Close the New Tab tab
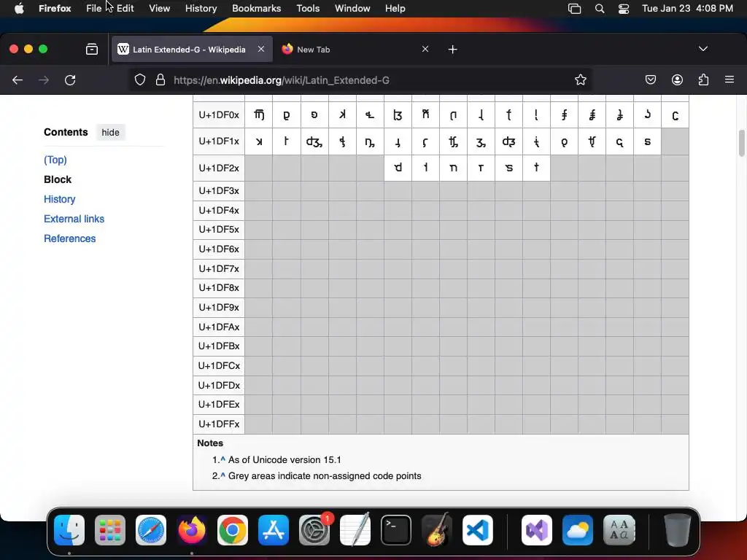 (425, 49)
